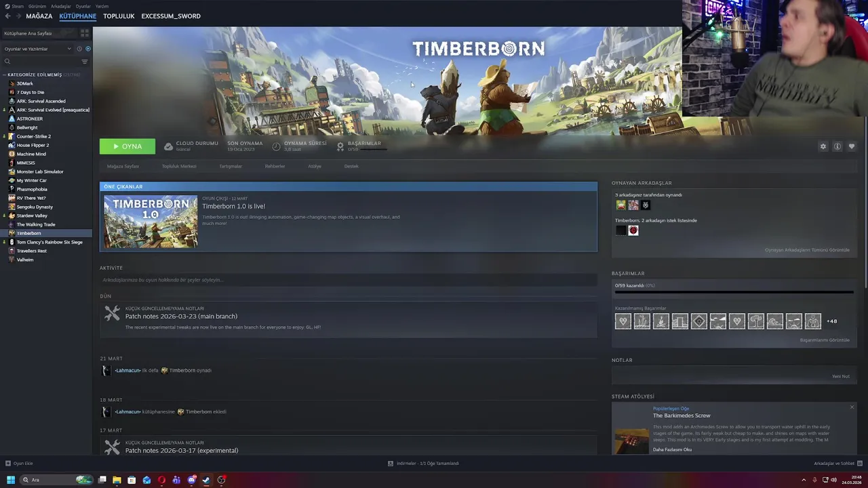The height and width of the screenshot is (488, 868).
Task: Select Phasmophobia in the game list
Action: tap(32, 189)
